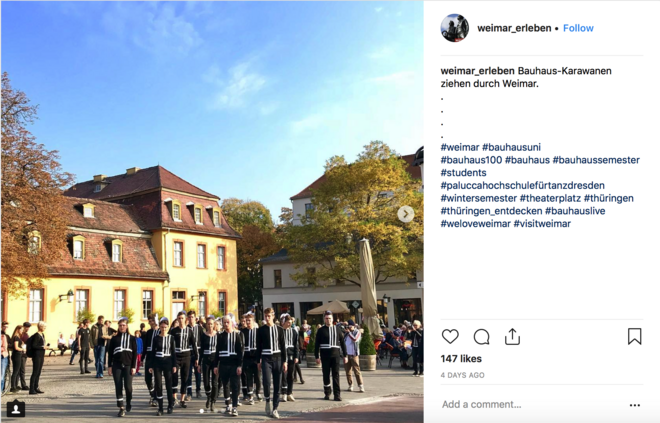The height and width of the screenshot is (423, 660).
Task: Open the 4 DAYS AGO timestamp
Action: [x=462, y=375]
